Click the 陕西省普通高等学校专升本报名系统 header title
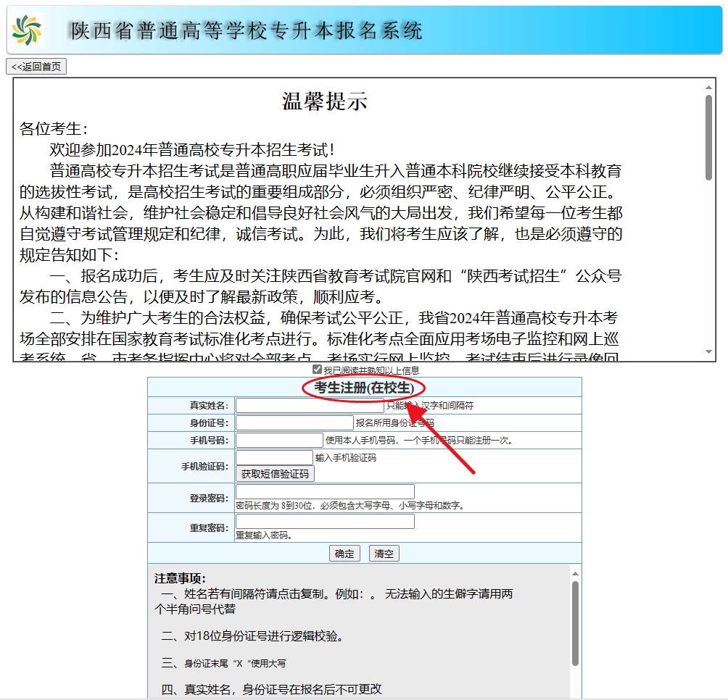 (247, 30)
